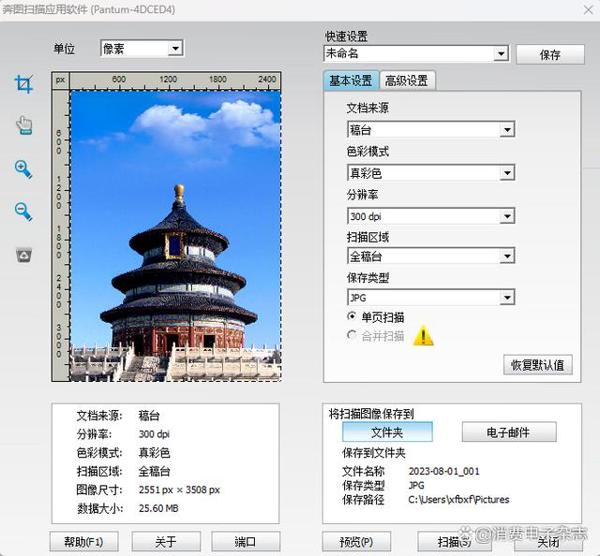Open the 扫描区域 dropdown showing 全稿台

(431, 256)
